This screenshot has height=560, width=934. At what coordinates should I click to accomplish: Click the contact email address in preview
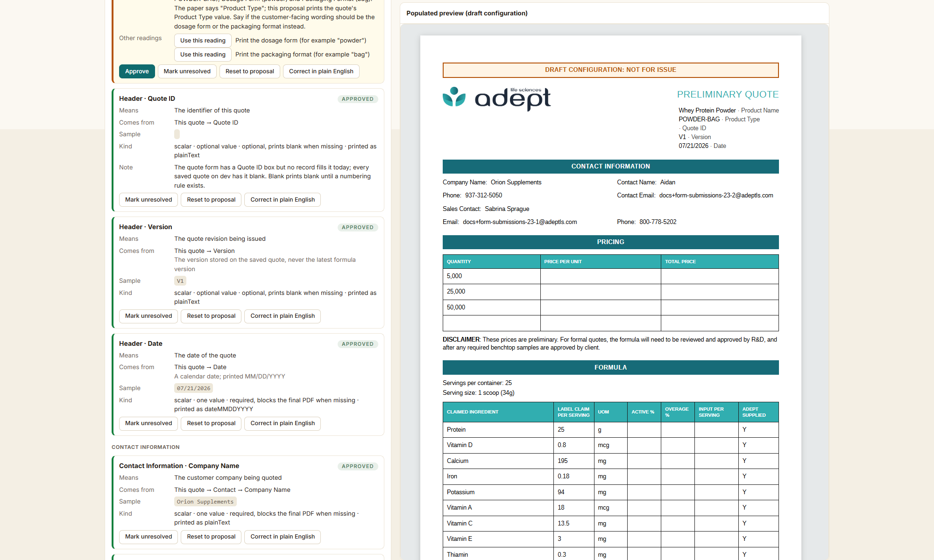click(716, 196)
